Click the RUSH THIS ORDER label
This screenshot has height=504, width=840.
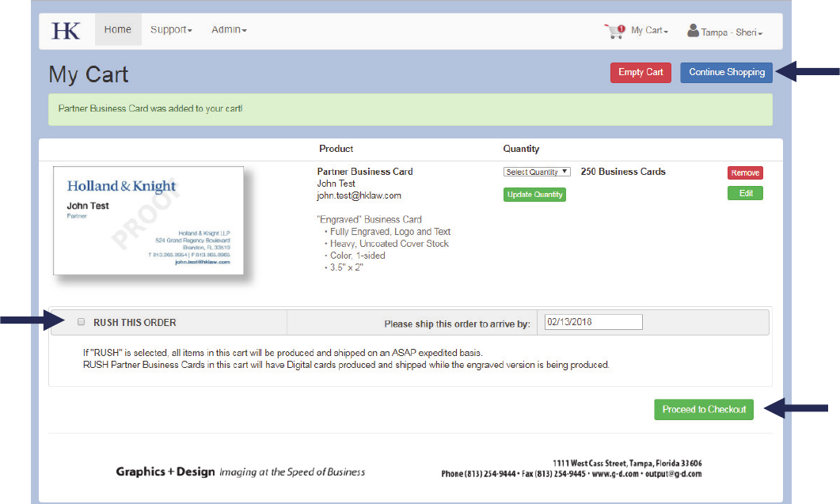click(135, 323)
